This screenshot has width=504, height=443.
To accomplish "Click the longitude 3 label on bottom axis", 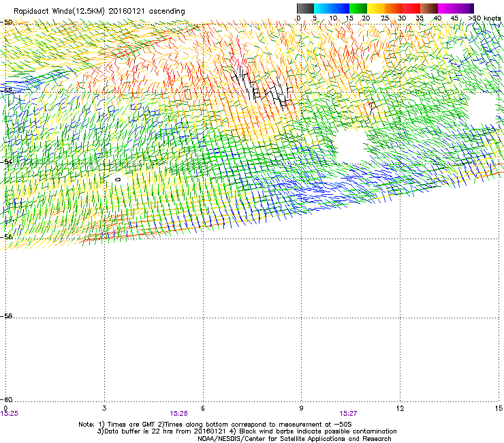I will point(104,408).
